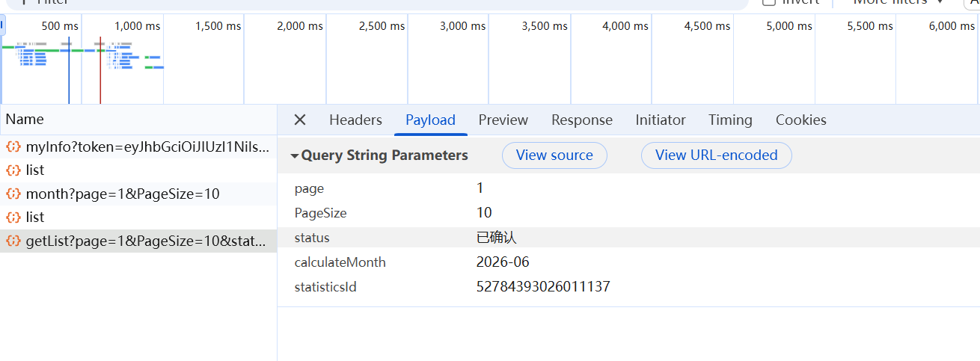Click the View URL-encoded button
This screenshot has width=980, height=361.
click(x=716, y=155)
